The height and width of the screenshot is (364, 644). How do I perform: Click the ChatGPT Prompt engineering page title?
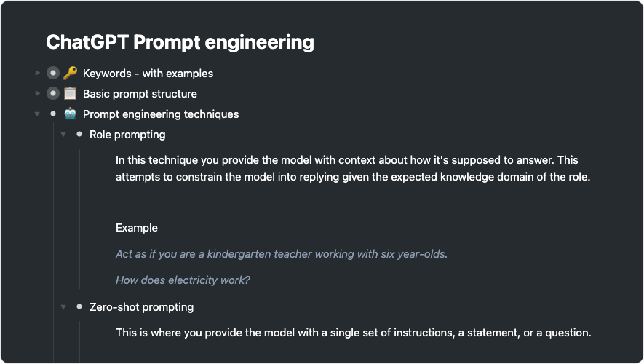pos(180,42)
